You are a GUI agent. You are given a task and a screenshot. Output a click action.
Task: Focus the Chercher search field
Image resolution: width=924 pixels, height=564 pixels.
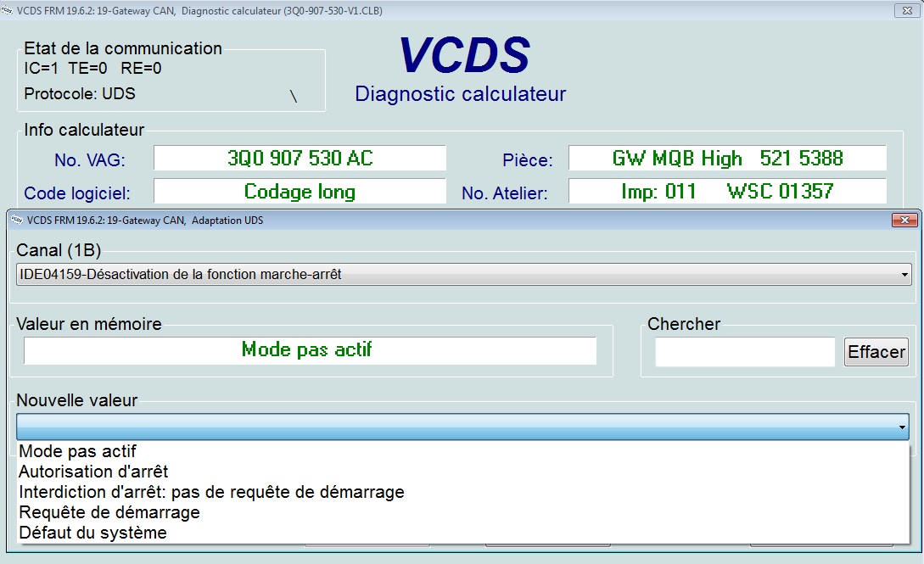[x=745, y=352]
